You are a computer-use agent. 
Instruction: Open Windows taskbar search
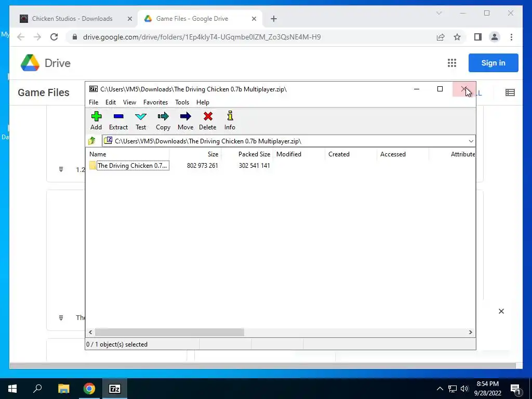coord(37,389)
